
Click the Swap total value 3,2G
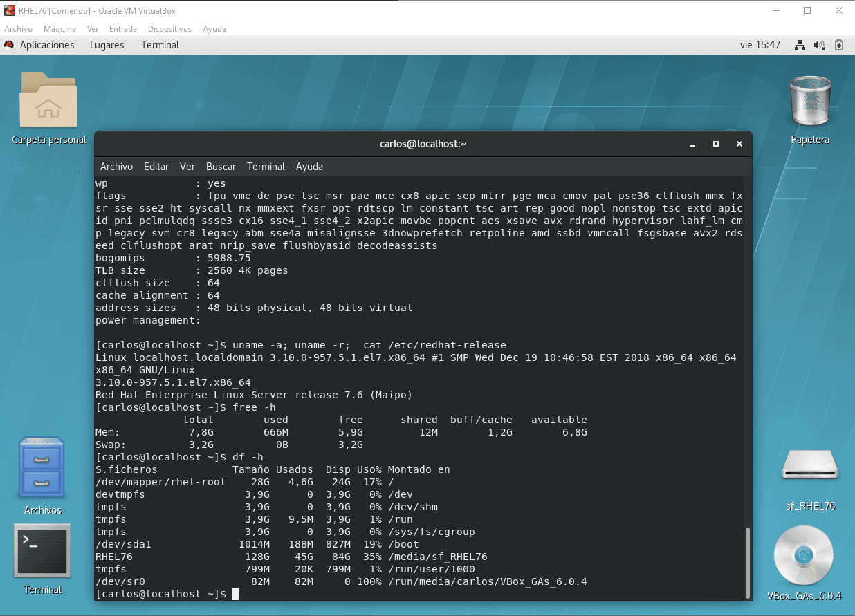(x=201, y=445)
